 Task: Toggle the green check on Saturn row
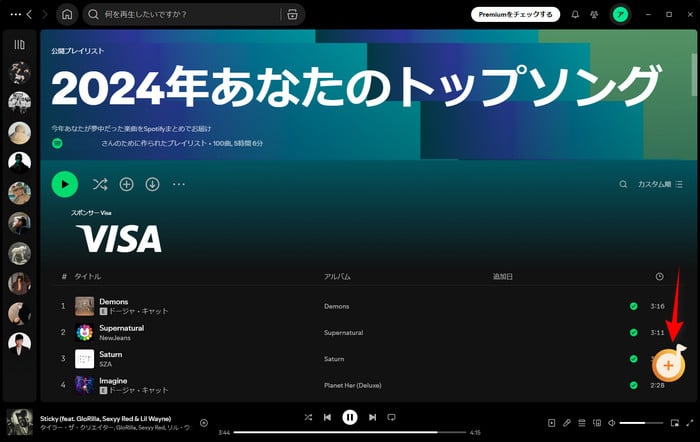[x=633, y=359]
